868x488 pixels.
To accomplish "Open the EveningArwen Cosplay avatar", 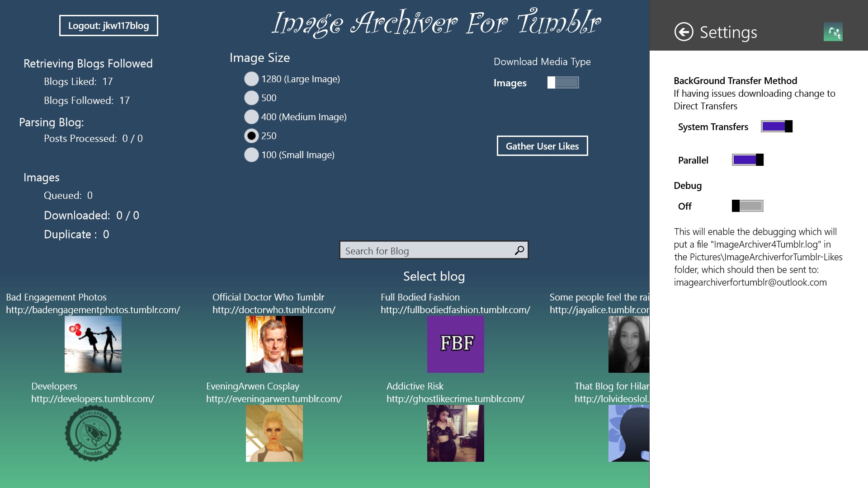I will [274, 433].
